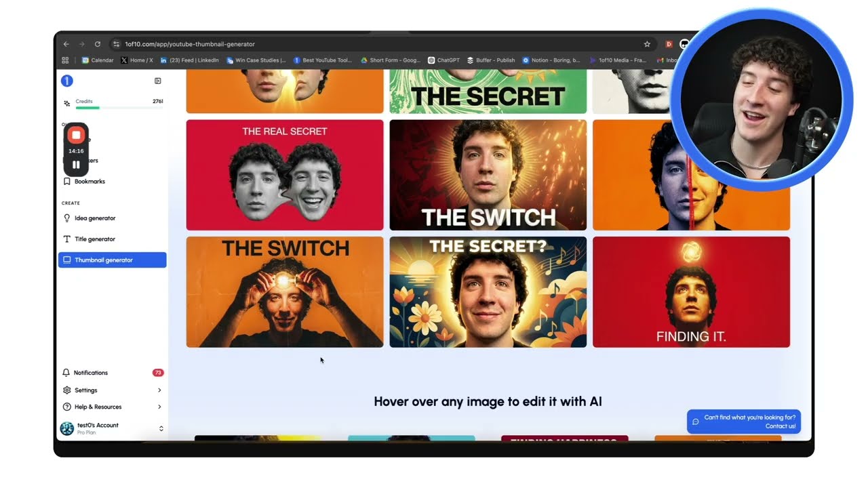The height and width of the screenshot is (488, 868).
Task: Click the test0's Account avatar
Action: click(66, 428)
